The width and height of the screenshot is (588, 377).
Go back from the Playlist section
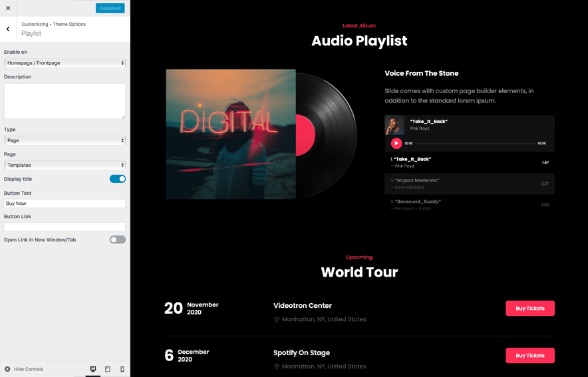(x=8, y=29)
